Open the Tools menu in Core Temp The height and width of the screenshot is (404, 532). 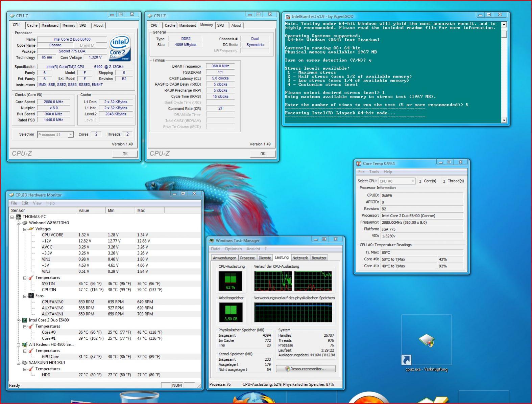374,172
